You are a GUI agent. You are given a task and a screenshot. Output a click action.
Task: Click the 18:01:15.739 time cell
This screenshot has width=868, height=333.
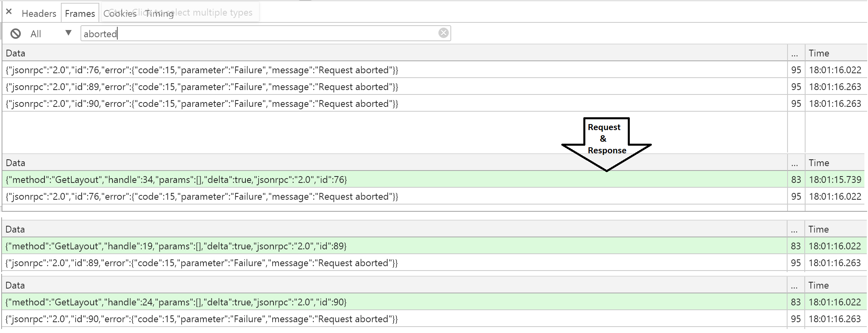coord(835,180)
